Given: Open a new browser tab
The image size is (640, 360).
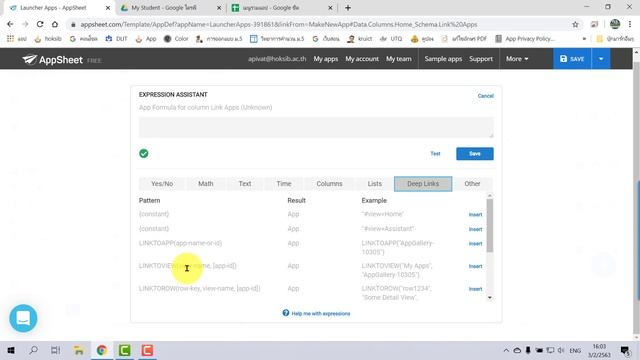Looking at the screenshot, I should pos(348,8).
